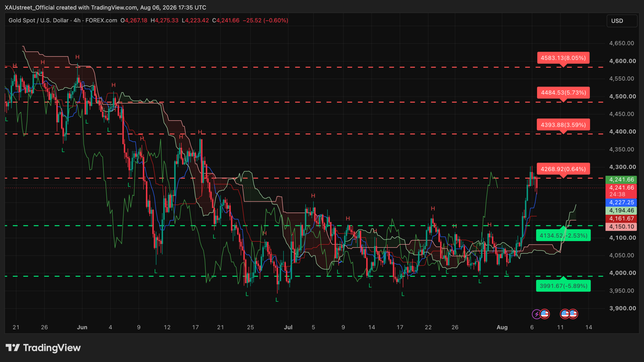Viewport: 644px width, 362px height.
Task: Select the 4268.92(0.64%) resistance label
Action: tap(563, 169)
